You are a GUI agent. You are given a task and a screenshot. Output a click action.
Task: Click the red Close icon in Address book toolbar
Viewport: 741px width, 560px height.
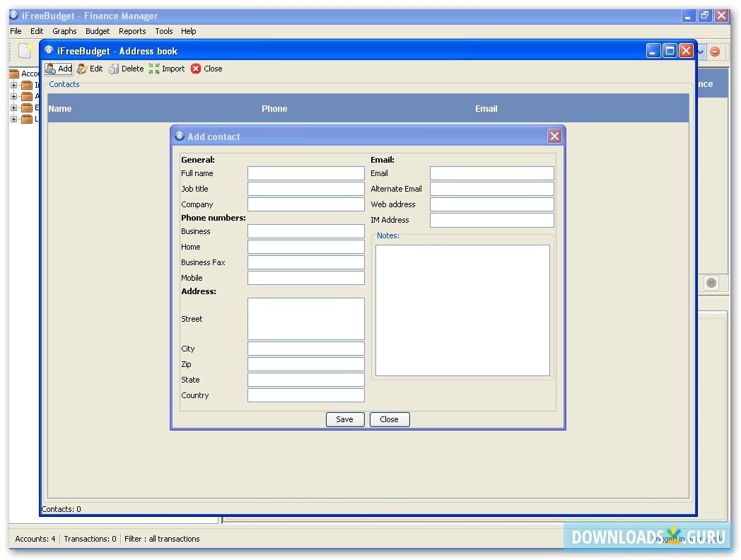196,69
